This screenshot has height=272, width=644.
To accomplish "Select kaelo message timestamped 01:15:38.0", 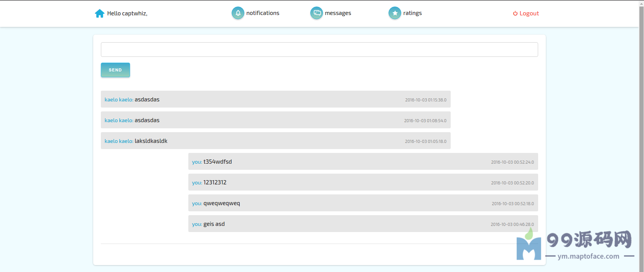I will (x=276, y=99).
